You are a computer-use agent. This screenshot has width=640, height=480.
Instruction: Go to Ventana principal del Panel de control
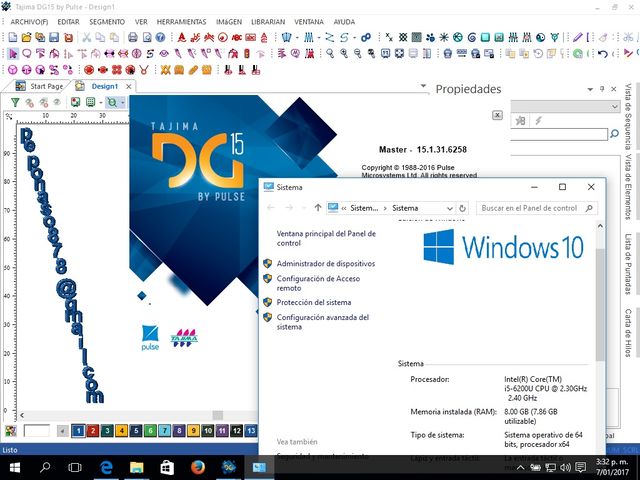326,238
